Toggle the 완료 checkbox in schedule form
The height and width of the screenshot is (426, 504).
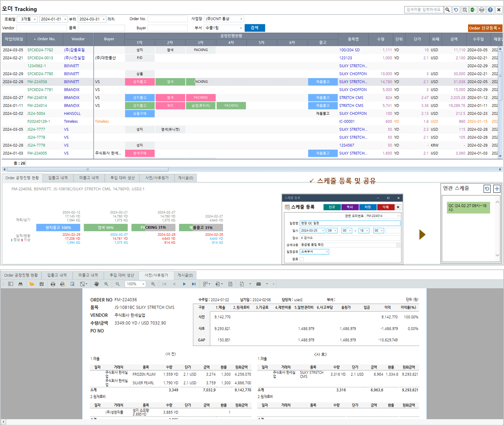302,259
